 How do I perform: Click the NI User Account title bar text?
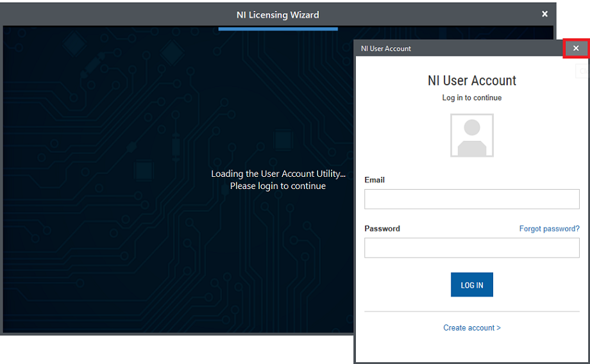[385, 49]
